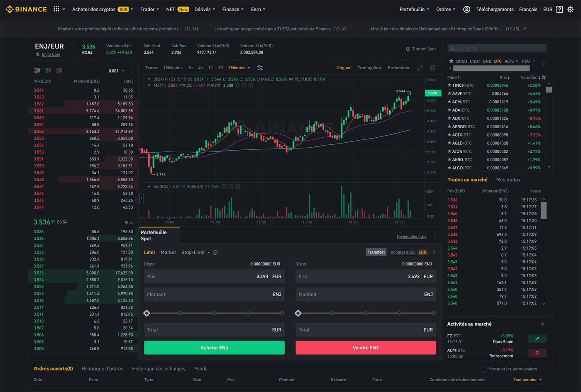
Task: Select the 15Minutes chart interval
Action: (x=173, y=68)
